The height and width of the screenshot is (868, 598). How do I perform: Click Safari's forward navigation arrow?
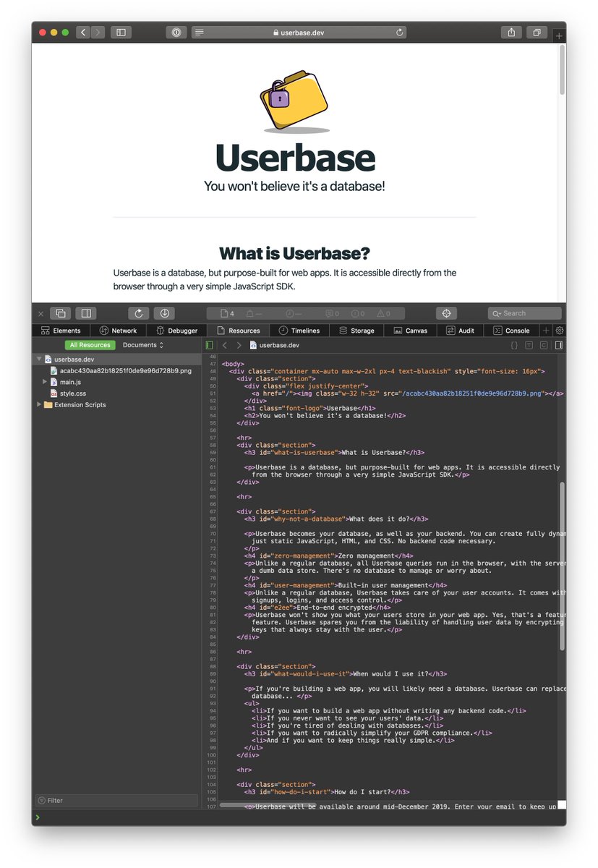pos(98,33)
